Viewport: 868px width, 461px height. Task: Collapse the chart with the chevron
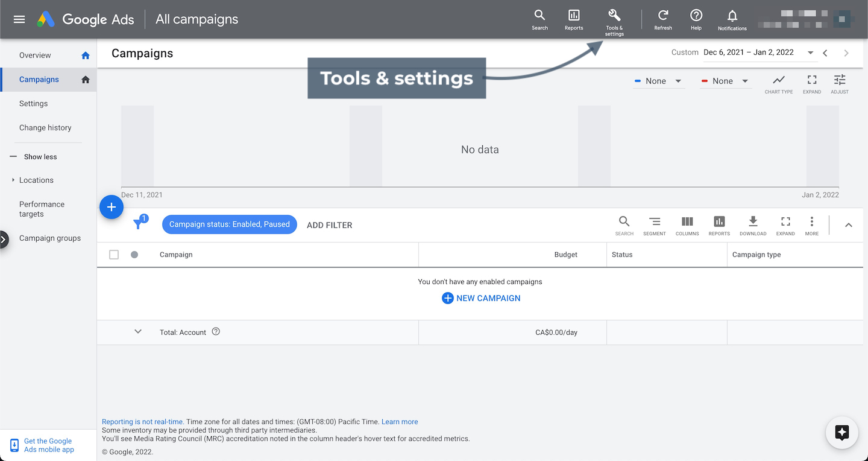(x=849, y=225)
